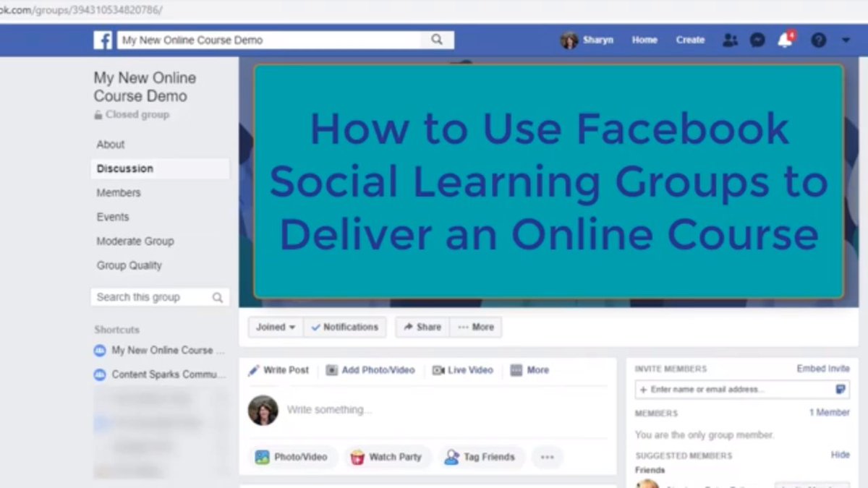Click the Photo/Video pill button
Screen dimensions: 868x488
(293, 457)
